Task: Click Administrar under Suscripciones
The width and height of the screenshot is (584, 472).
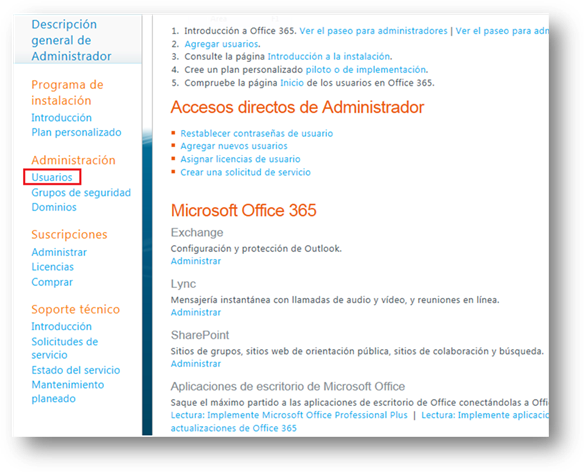Action: 59,252
